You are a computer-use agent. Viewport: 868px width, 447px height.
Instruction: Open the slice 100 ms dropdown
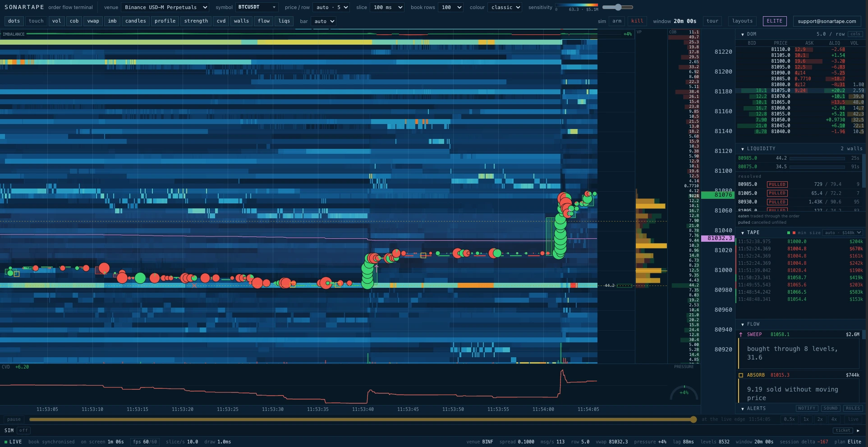[387, 7]
